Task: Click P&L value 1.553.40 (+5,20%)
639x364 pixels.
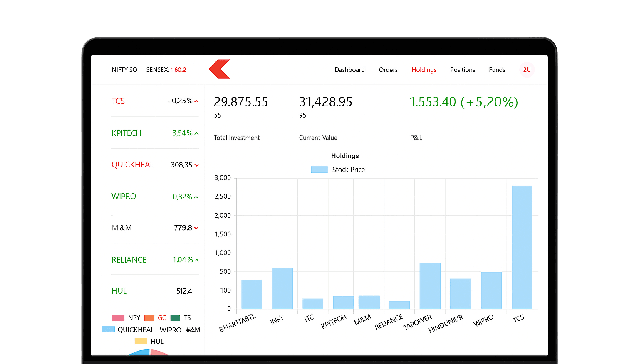Action: (464, 102)
